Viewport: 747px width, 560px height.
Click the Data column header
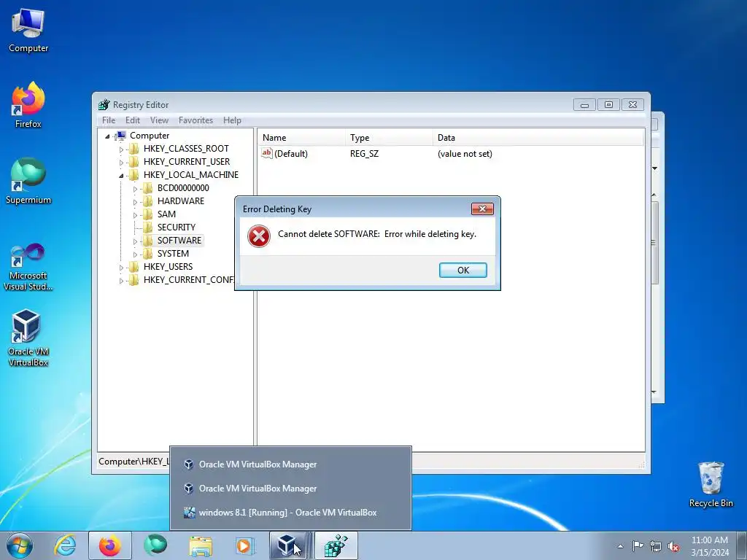coord(538,138)
